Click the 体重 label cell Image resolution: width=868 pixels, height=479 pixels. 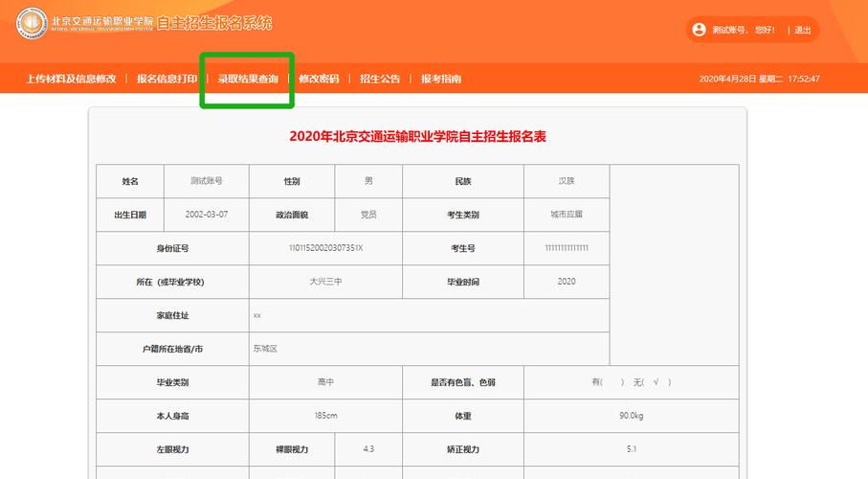463,416
